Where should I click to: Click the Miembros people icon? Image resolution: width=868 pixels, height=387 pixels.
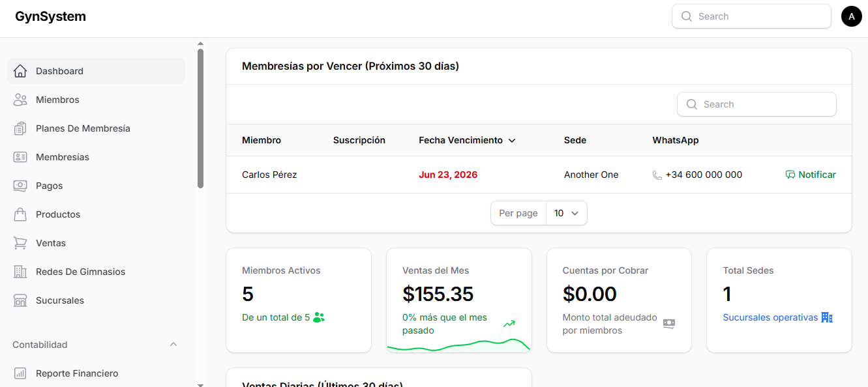pyautogui.click(x=20, y=100)
